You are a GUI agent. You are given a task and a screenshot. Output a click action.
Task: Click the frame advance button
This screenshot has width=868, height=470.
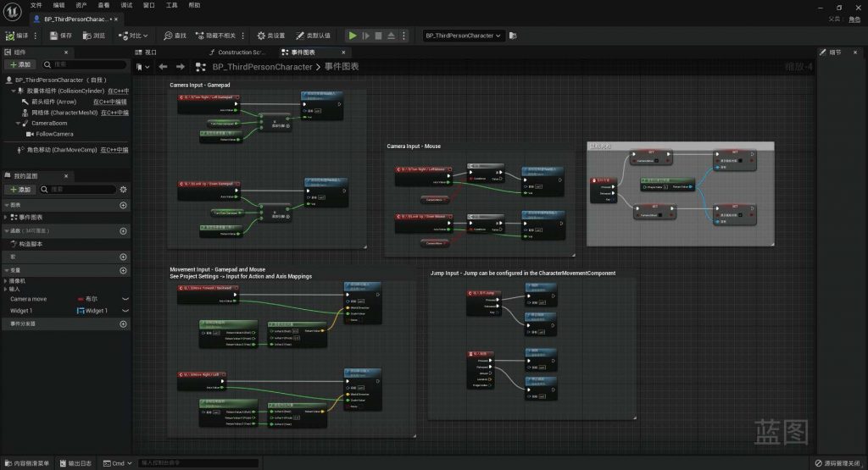coord(365,36)
